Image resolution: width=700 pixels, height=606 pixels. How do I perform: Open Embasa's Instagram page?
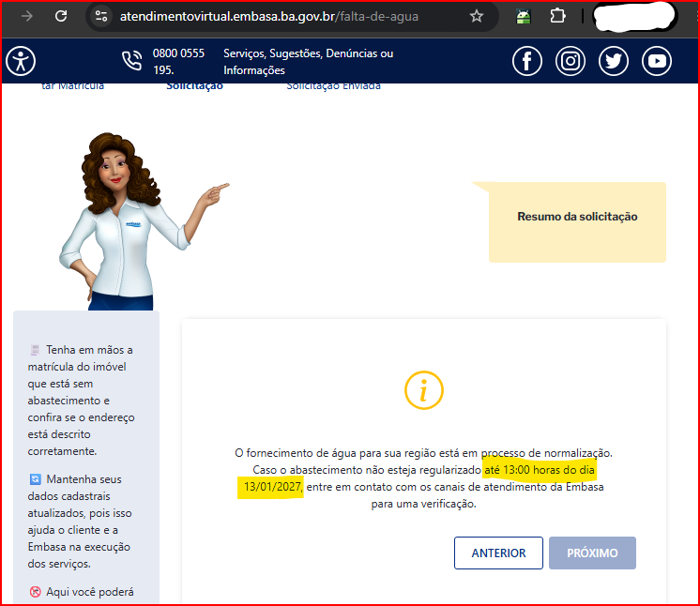571,61
